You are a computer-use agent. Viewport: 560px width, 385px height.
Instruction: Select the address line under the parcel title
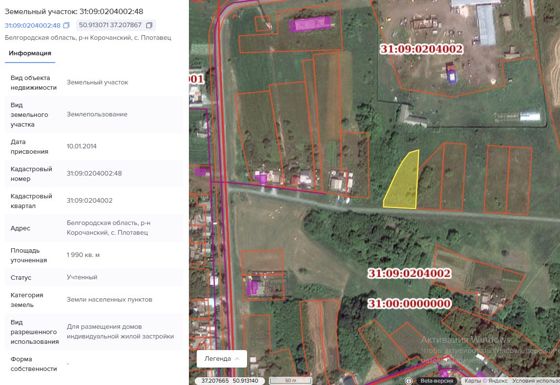pos(88,38)
